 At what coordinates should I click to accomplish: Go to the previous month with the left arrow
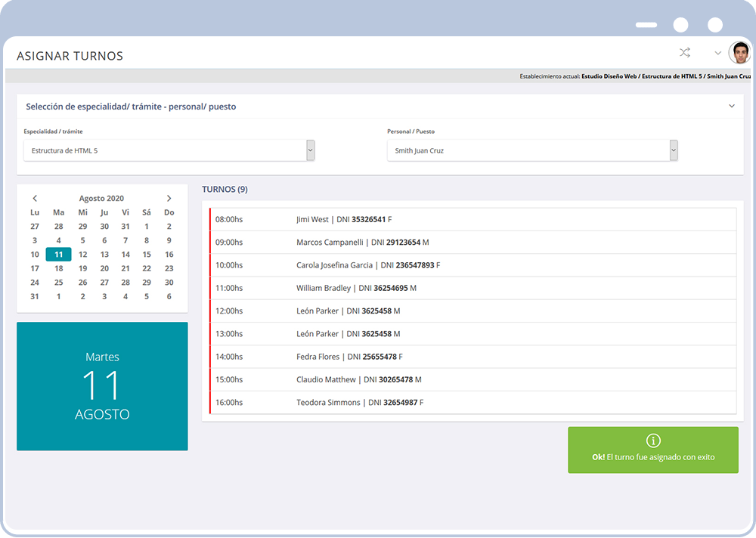(x=35, y=198)
